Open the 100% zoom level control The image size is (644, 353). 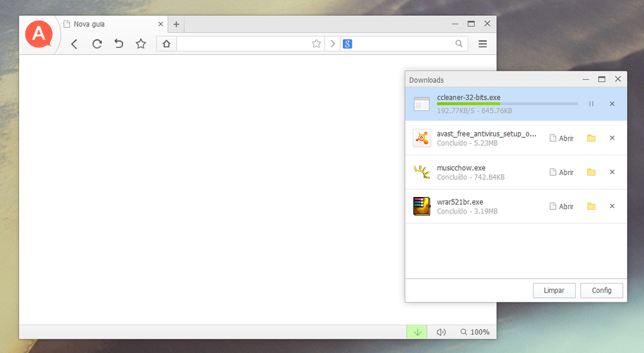[475, 332]
